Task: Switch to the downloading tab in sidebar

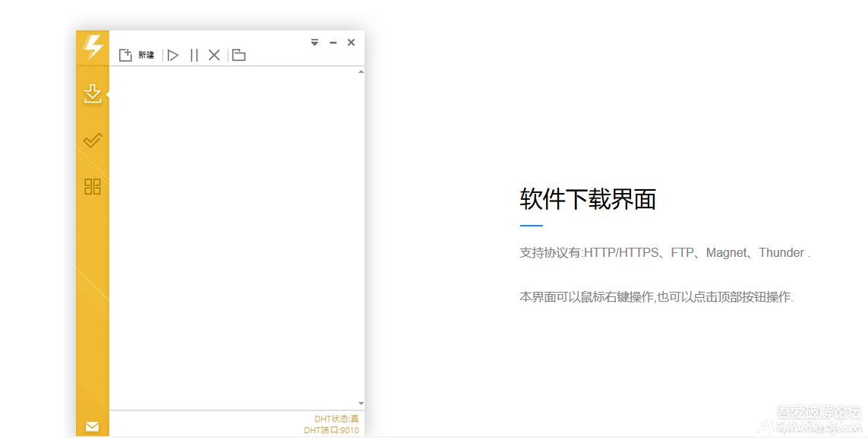Action: tap(92, 94)
